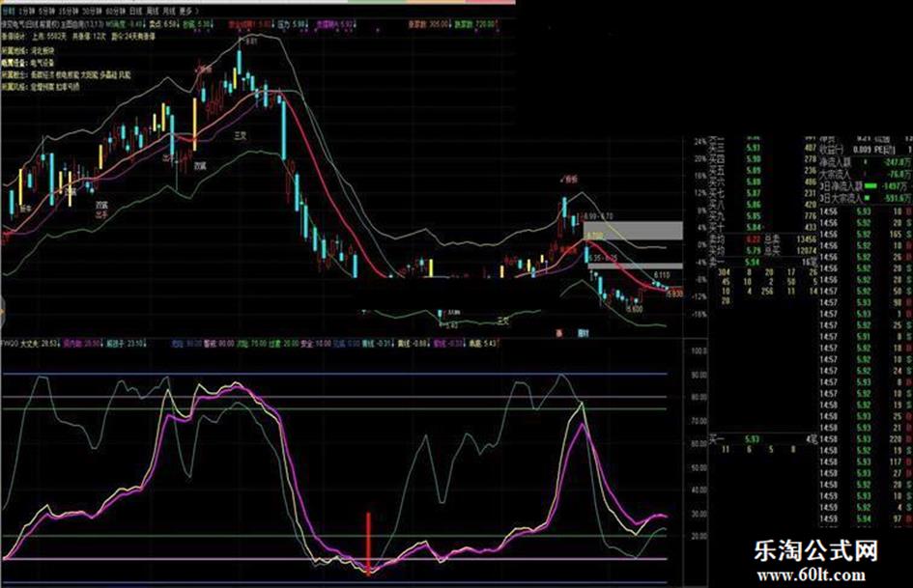Switch to the 分时 intraday tab
This screenshot has height=588, width=913.
(8, 11)
